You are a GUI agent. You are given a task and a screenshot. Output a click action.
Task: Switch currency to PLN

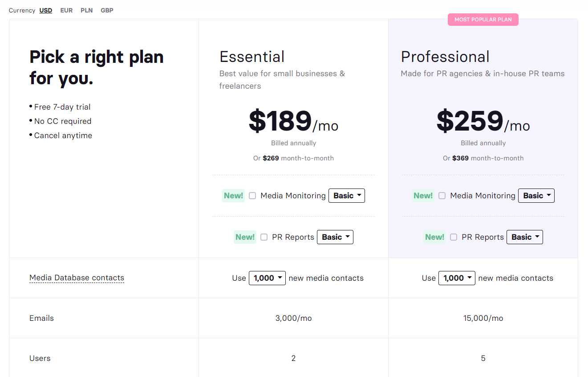tap(86, 10)
